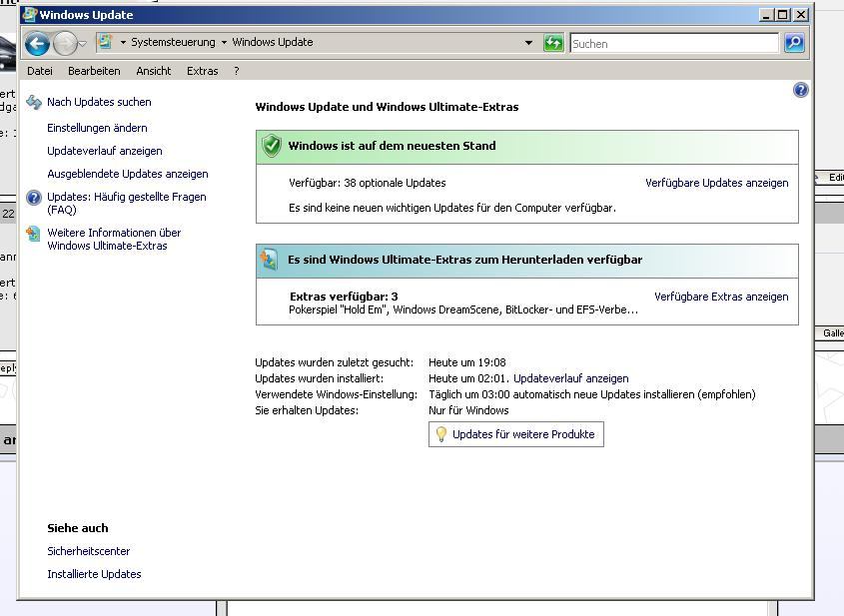Click the Control Panel icon in address bar

(106, 41)
